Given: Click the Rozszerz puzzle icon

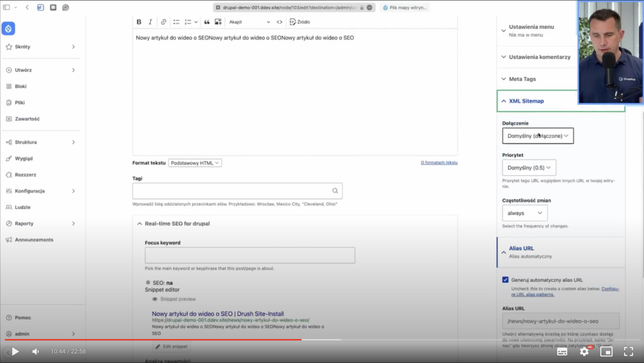Looking at the screenshot, I should tap(9, 174).
